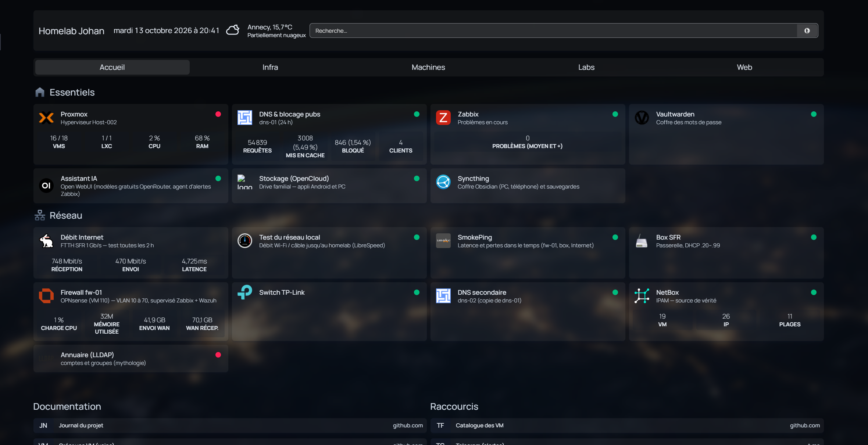Click the Zabbix green status indicator
868x445 pixels.
pyautogui.click(x=615, y=114)
